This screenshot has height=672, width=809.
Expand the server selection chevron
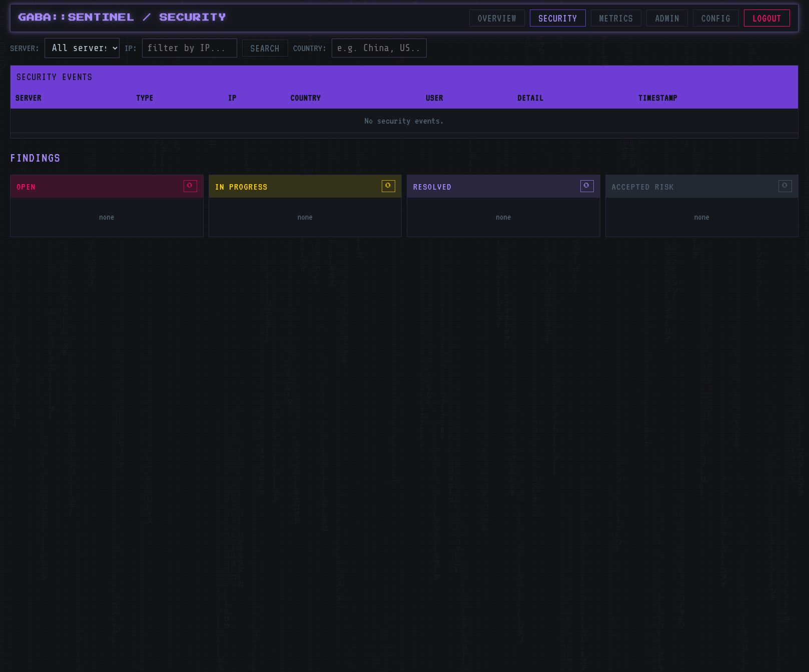pos(114,48)
